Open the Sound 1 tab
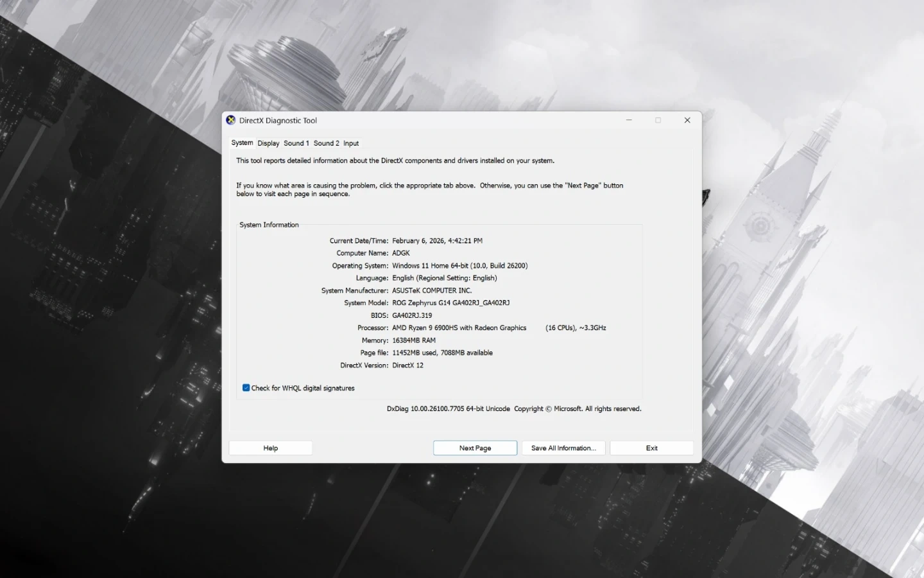This screenshot has height=578, width=924. [x=296, y=143]
